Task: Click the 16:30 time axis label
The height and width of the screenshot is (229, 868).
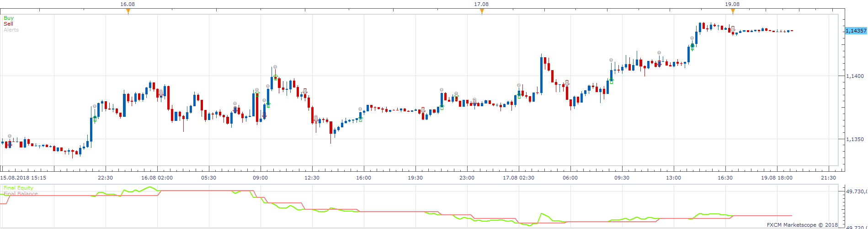Action: coord(725,178)
